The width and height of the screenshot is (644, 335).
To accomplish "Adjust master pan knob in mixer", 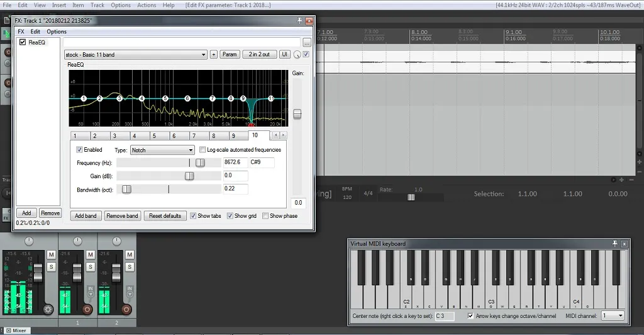I will [x=29, y=241].
